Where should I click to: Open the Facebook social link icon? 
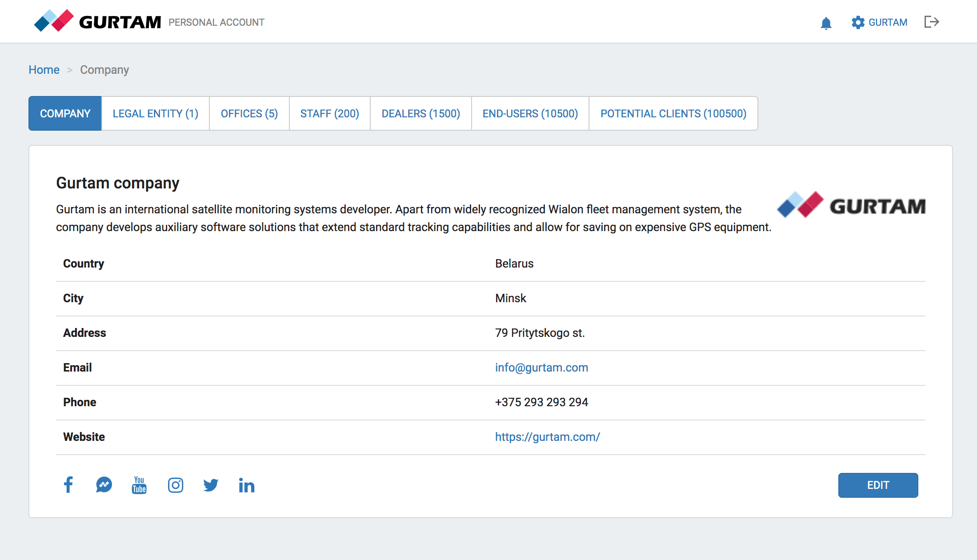pyautogui.click(x=68, y=485)
